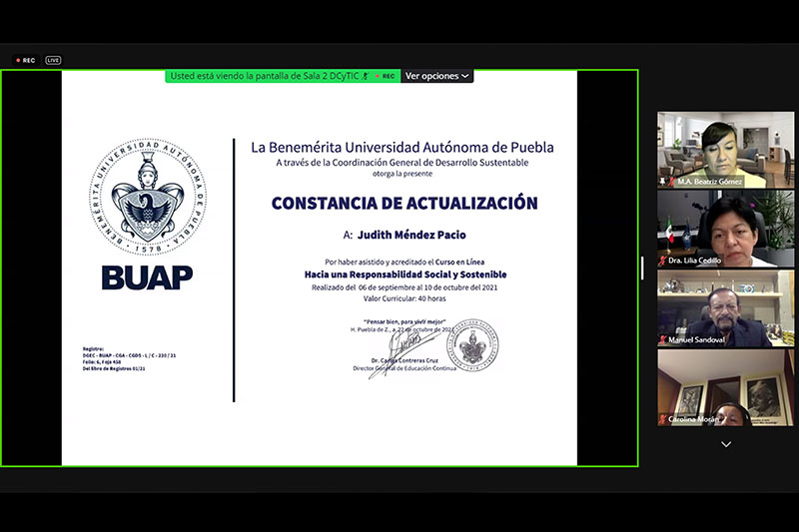Screen dimensions: 799x532
Task: Click the REC indicator in the green share bar
Action: 385,76
